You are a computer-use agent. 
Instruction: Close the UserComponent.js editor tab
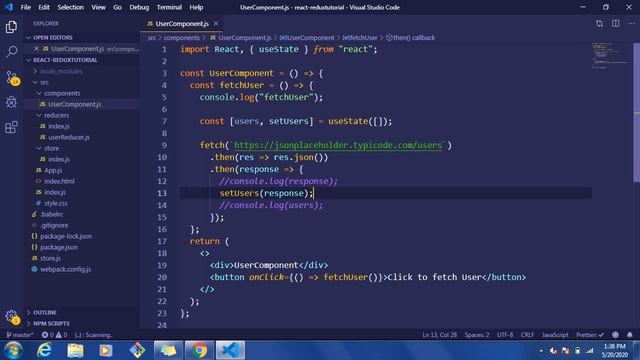pos(216,24)
